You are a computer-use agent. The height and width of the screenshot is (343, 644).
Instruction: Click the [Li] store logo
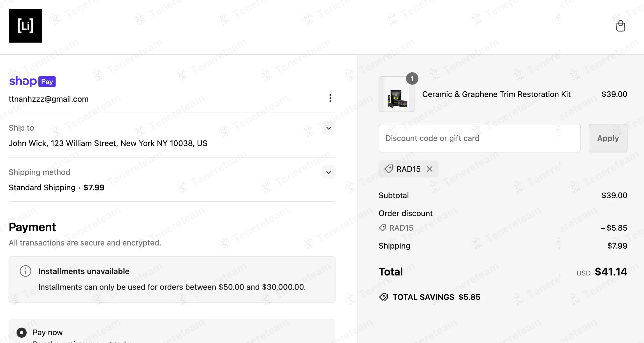(x=26, y=26)
